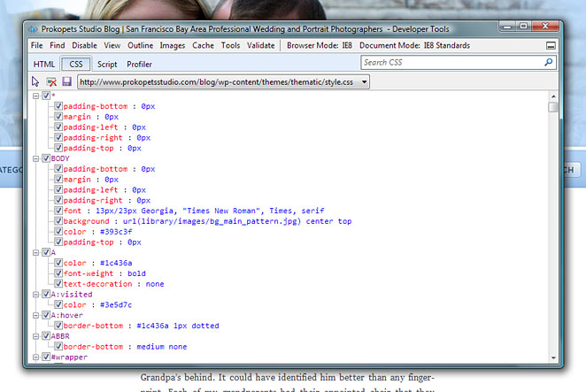The height and width of the screenshot is (392, 586).
Task: Uncheck the background url property checkbox
Action: coord(58,221)
